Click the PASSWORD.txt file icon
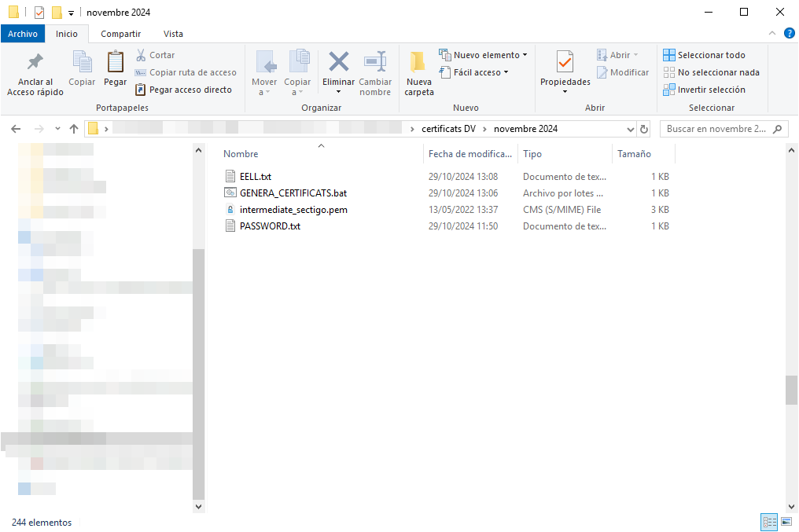This screenshot has height=532, width=799. coord(230,226)
